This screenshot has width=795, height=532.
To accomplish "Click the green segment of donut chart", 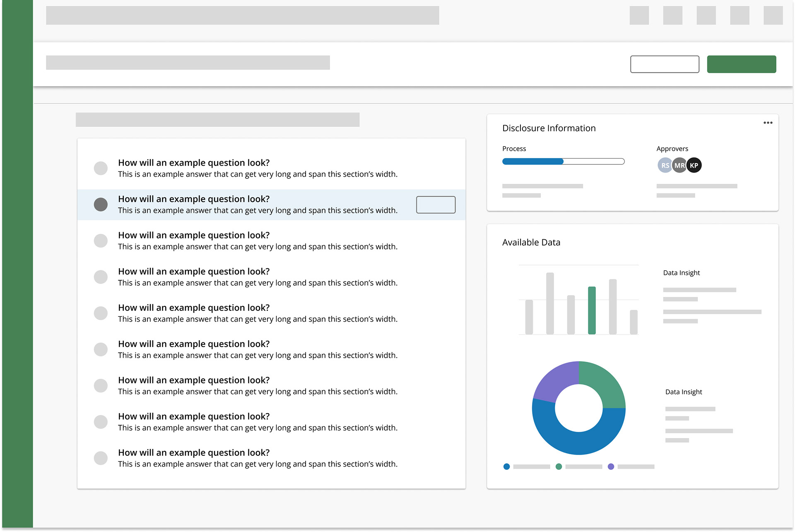I will click(604, 384).
